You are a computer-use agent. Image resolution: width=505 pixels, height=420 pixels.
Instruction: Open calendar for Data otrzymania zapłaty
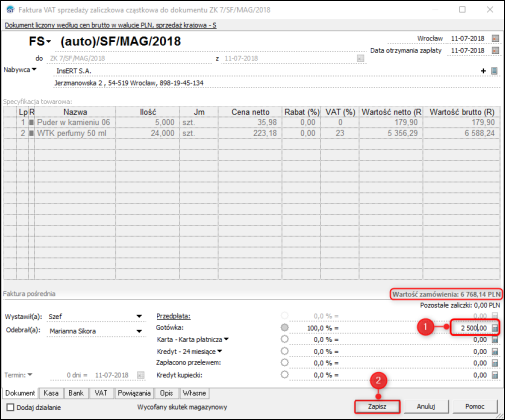[496, 50]
